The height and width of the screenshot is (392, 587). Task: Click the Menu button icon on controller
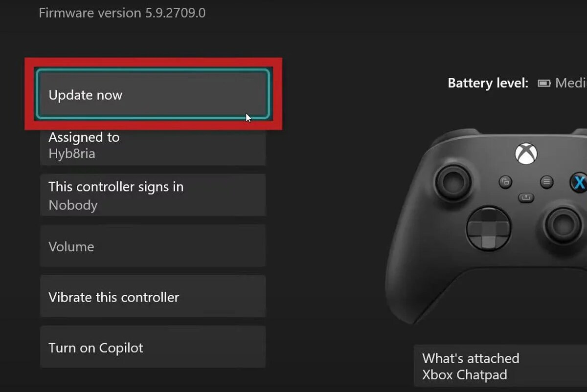point(547,182)
